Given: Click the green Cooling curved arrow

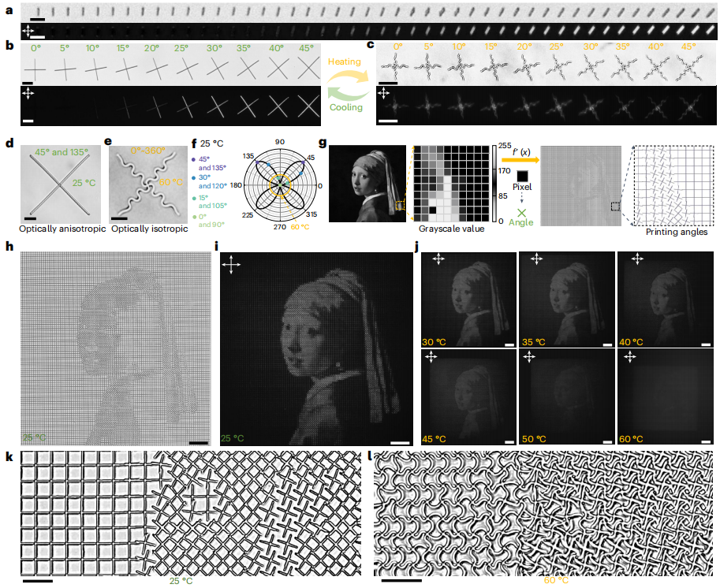Looking at the screenshot, I should 348,94.
